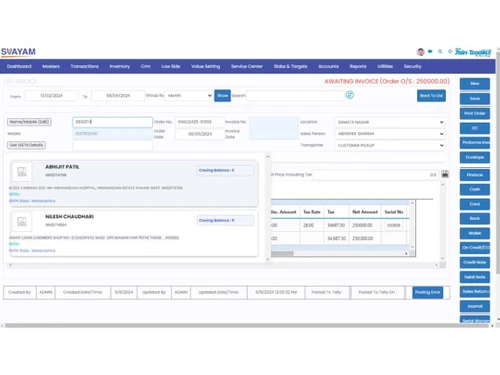Open the Inventory menu
The image size is (500, 375).
[x=120, y=66]
